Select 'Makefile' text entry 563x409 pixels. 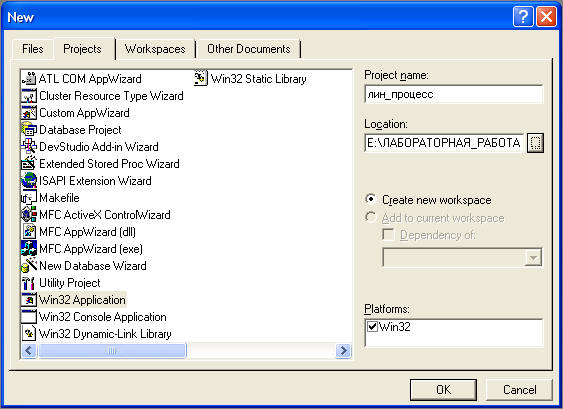click(x=59, y=198)
